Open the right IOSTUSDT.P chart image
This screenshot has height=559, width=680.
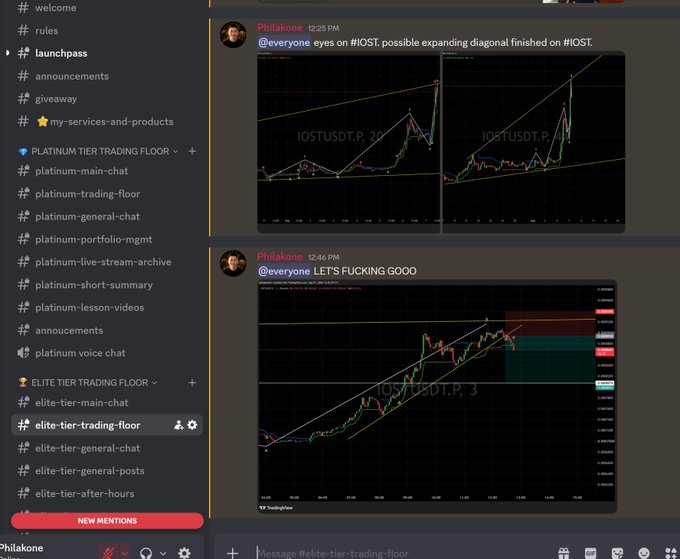pos(534,142)
